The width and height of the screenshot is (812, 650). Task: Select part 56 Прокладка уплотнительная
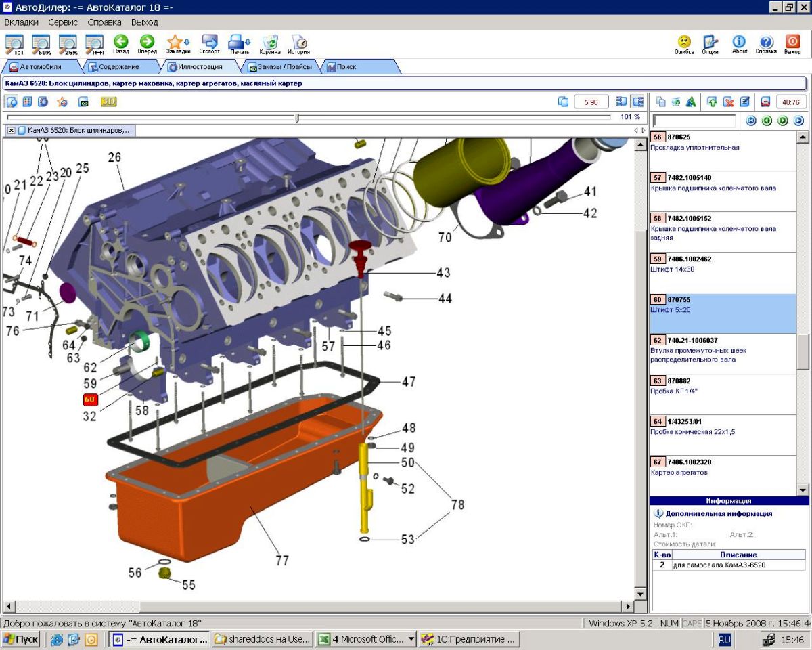tap(723, 150)
